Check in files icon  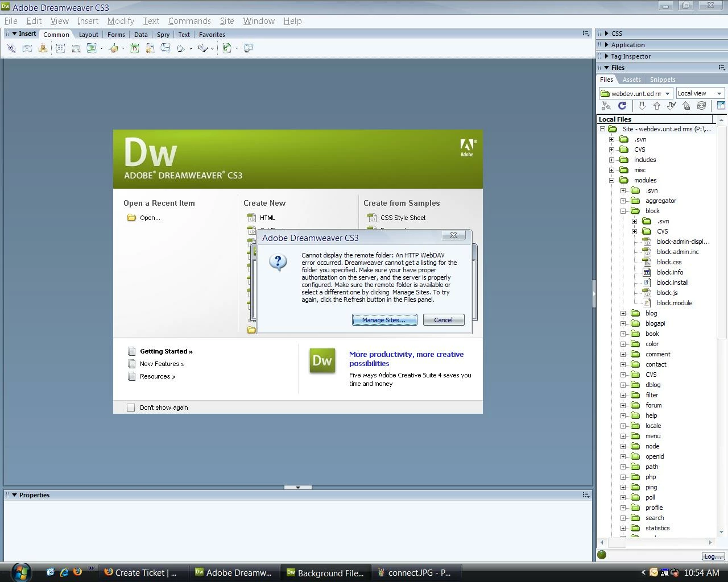pyautogui.click(x=686, y=106)
